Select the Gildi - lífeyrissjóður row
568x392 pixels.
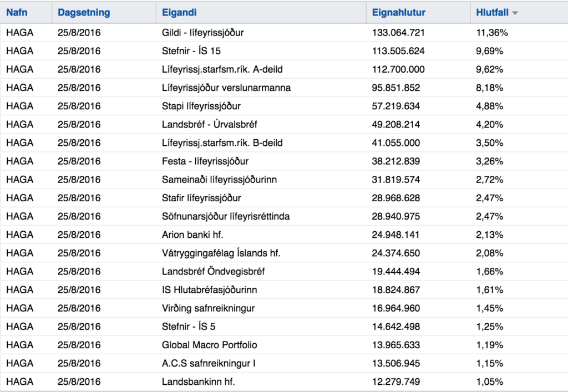pyautogui.click(x=284, y=33)
